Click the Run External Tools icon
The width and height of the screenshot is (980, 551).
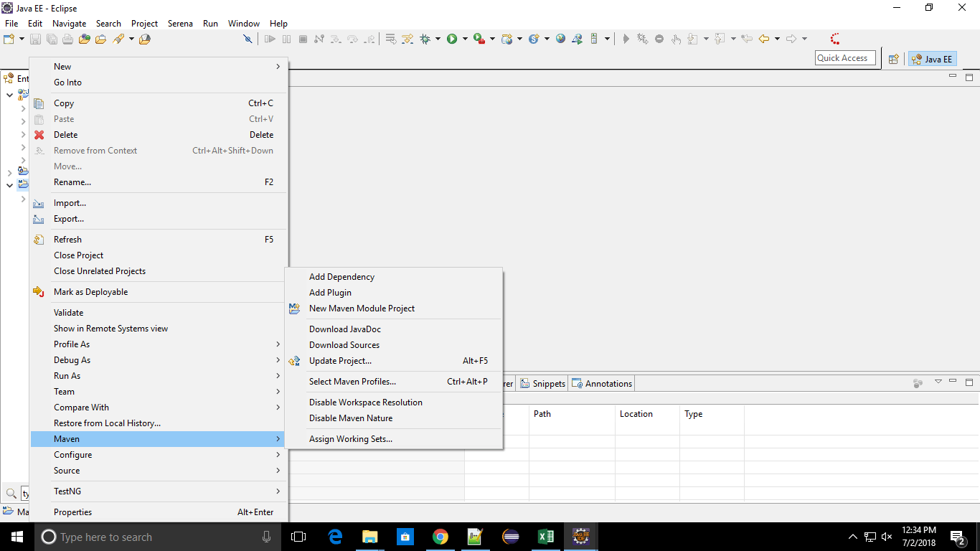(x=479, y=39)
